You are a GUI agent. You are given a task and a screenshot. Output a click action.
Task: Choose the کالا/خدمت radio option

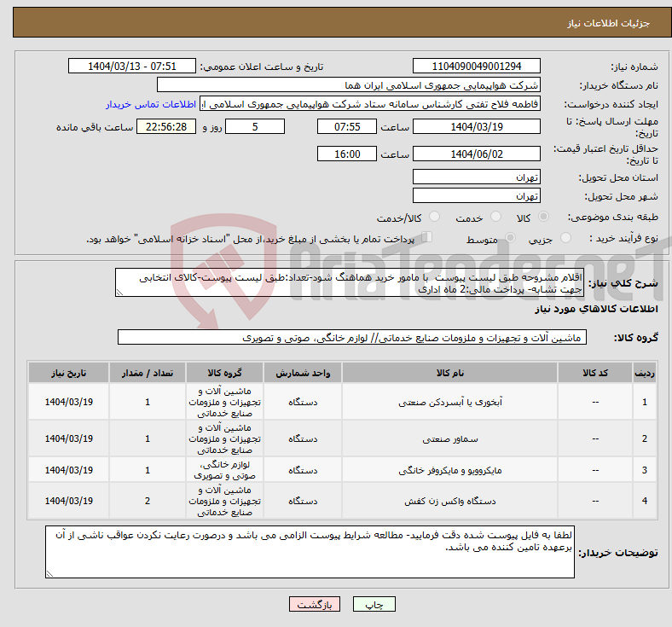[434, 218]
